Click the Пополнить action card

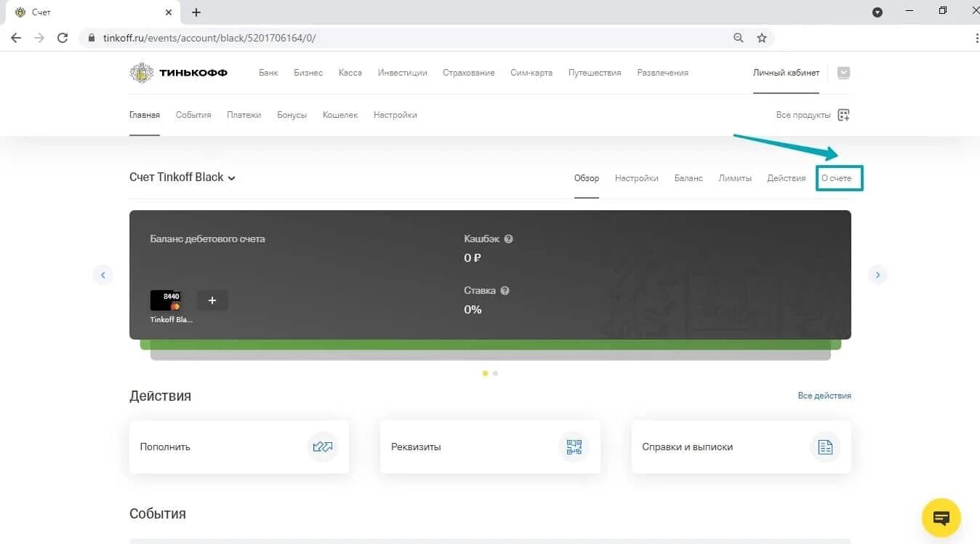pyautogui.click(x=239, y=447)
